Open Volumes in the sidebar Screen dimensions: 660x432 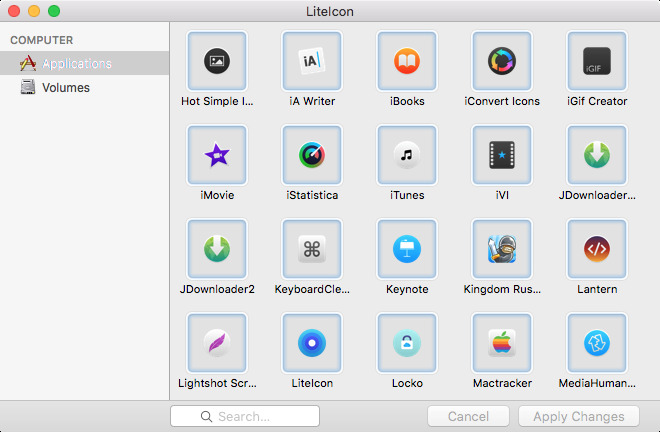(x=84, y=87)
